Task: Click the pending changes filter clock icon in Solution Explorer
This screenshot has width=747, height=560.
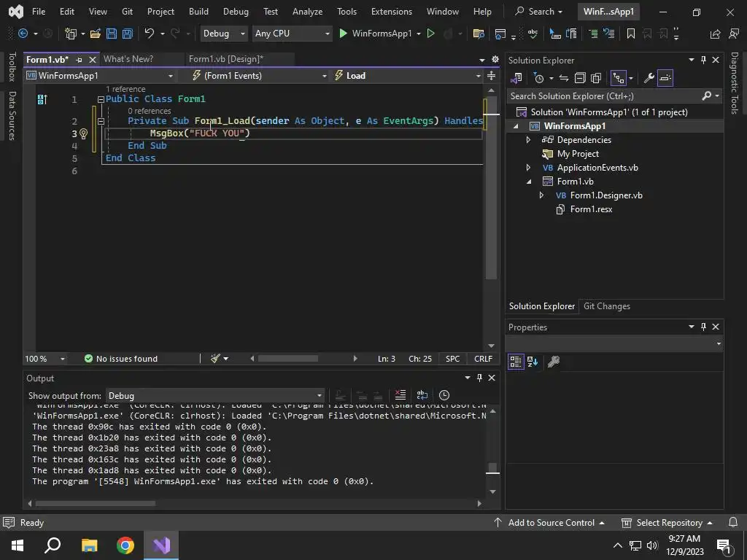Action: coord(539,78)
